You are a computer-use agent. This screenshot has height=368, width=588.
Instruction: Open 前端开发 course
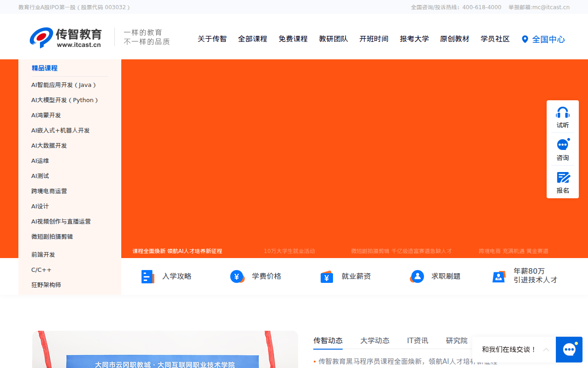tap(43, 255)
